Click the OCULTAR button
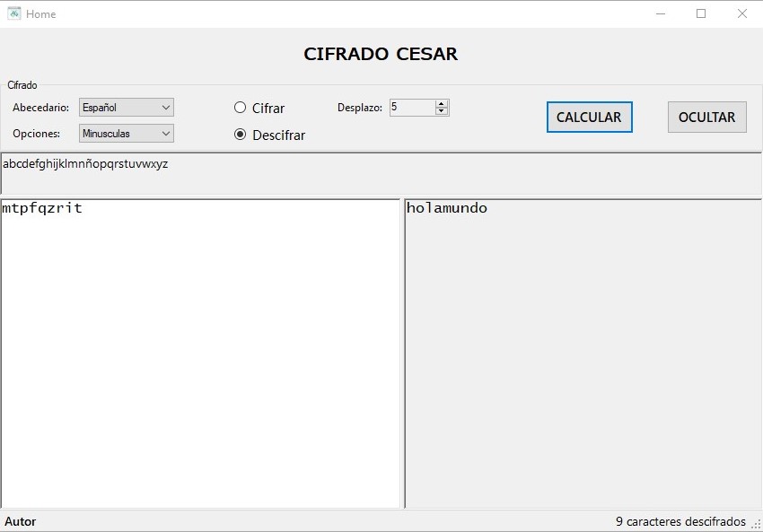 pos(707,117)
